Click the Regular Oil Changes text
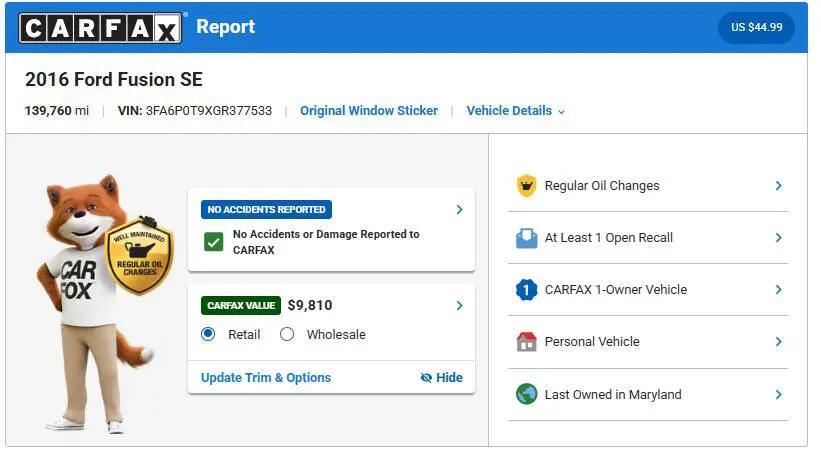This screenshot has height=451, width=821. coord(602,186)
